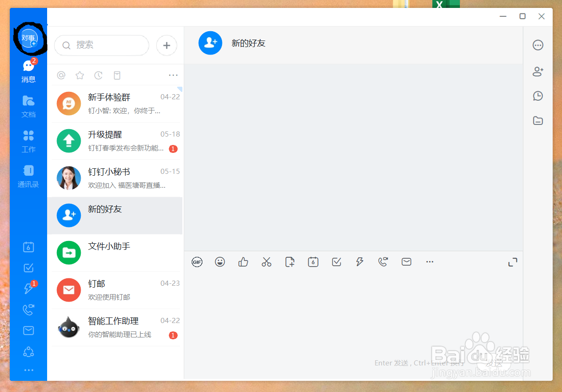
Task: Open the 钉邮 conversation
Action: (115, 290)
